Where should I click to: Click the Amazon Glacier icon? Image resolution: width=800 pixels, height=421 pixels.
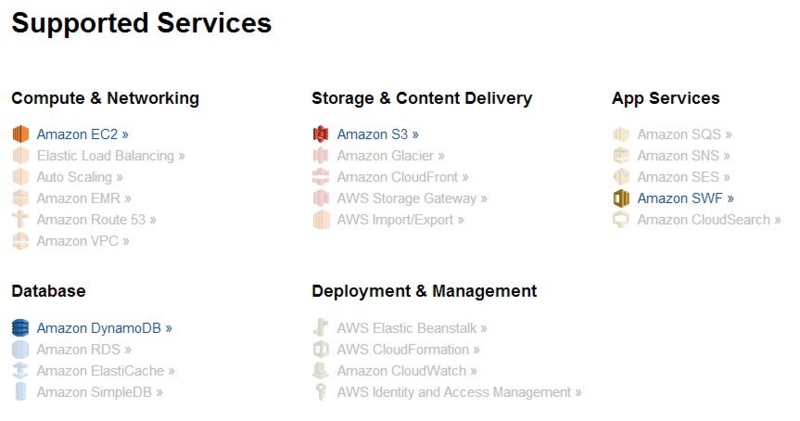coord(320,156)
